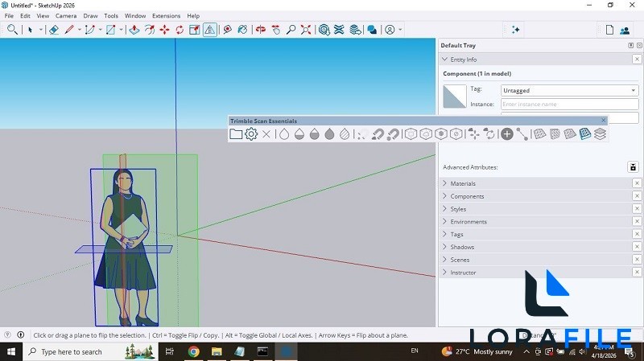This screenshot has width=644, height=361.
Task: Open Scan Essentials gear settings
Action: point(251,133)
